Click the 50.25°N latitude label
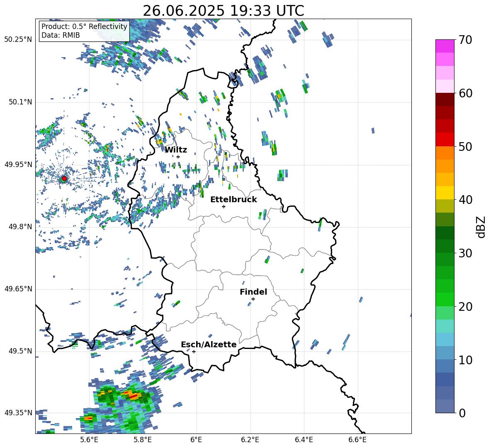This screenshot has height=448, width=491. pyautogui.click(x=19, y=40)
